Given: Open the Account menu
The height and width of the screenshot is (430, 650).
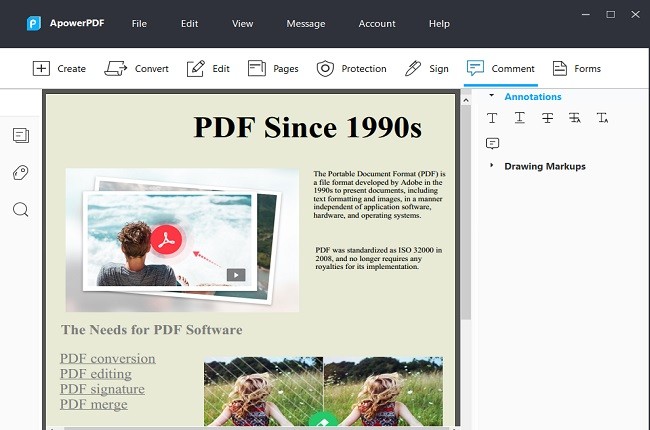Looking at the screenshot, I should pyautogui.click(x=377, y=24).
